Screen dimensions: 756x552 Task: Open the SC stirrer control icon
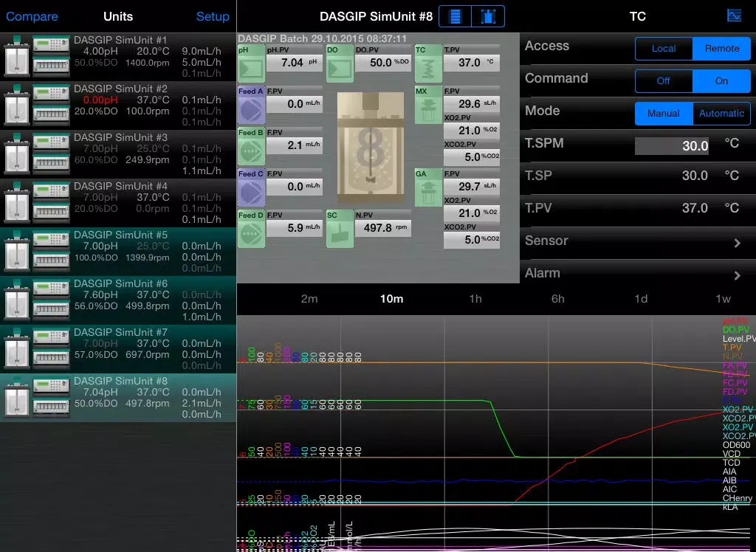point(340,229)
